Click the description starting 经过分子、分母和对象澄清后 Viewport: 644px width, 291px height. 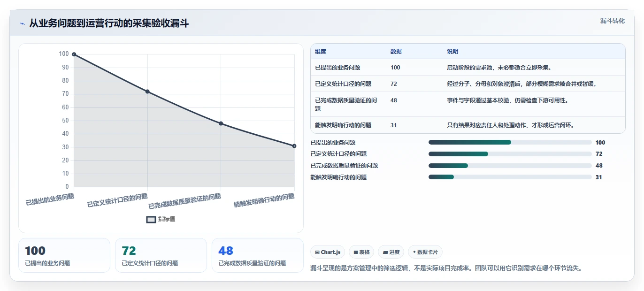point(522,84)
